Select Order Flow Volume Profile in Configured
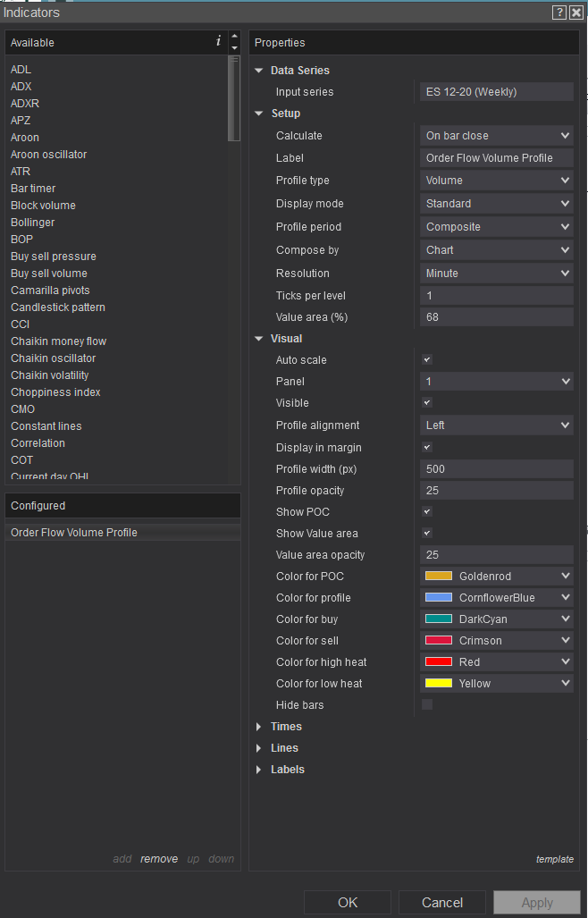 74,533
